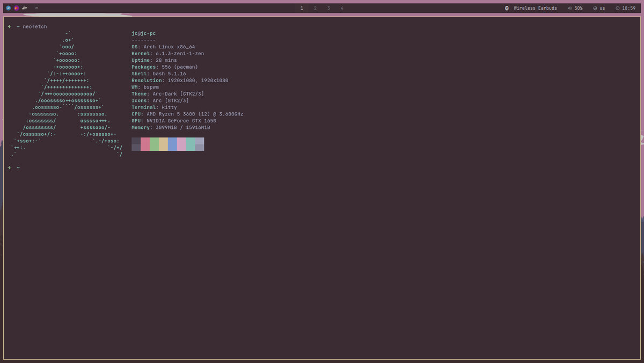
Task: Select the red neofetch color block
Action: [x=145, y=144]
